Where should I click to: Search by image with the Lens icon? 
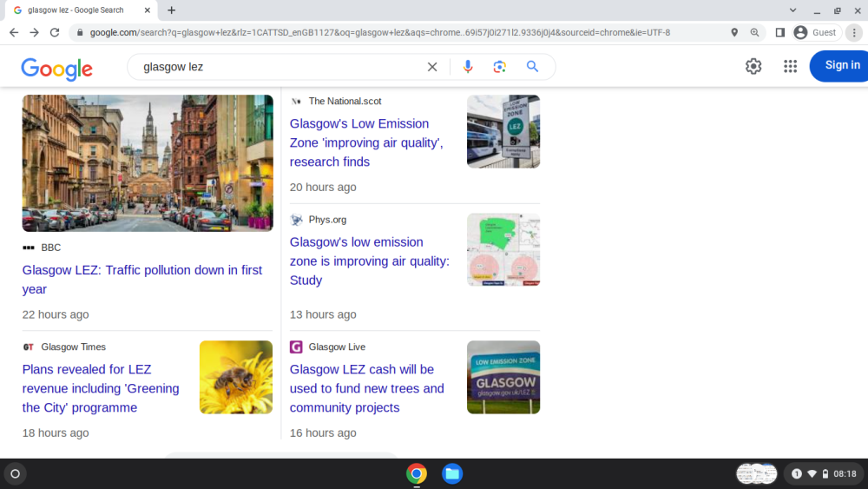click(x=499, y=67)
